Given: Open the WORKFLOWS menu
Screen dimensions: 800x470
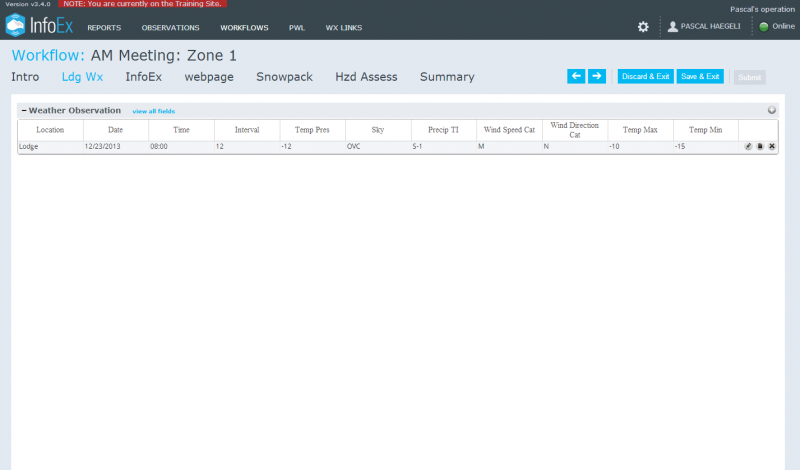Looking at the screenshot, I should pos(244,28).
